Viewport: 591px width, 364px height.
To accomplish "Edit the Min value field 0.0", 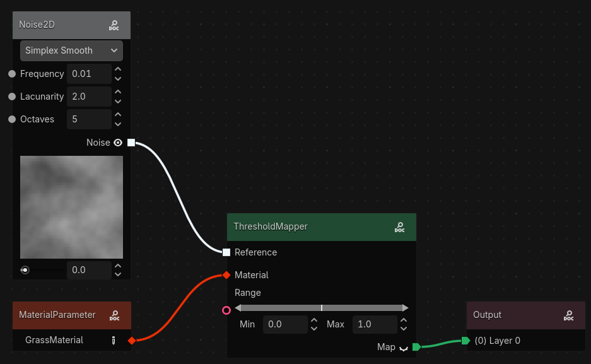I will [x=285, y=324].
